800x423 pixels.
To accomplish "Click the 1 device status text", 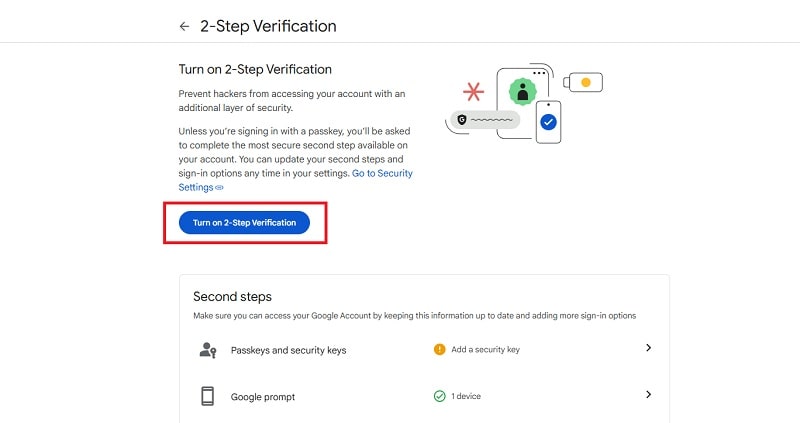I will pyautogui.click(x=466, y=396).
